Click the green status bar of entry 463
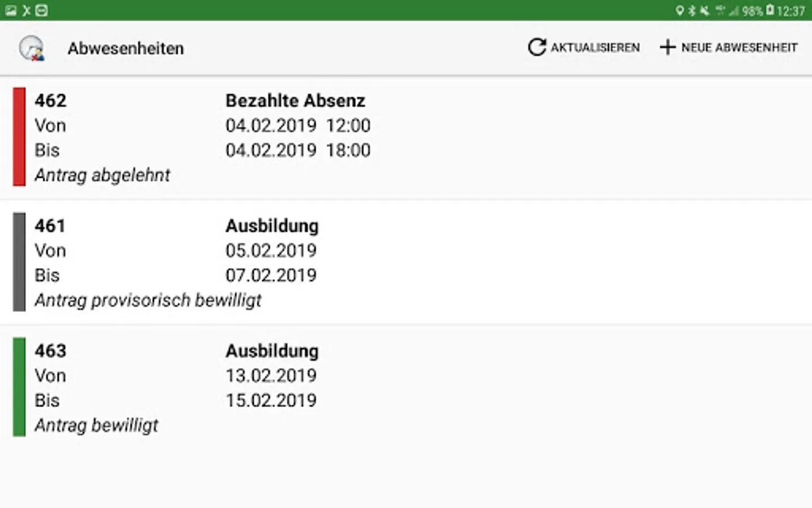 [x=19, y=387]
